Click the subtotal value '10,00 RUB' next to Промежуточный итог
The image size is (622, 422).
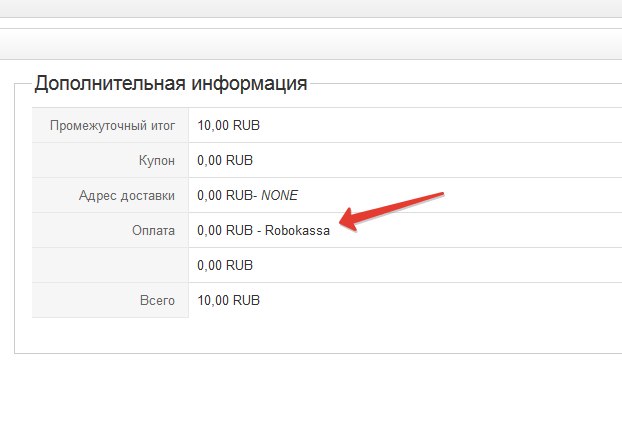click(228, 125)
